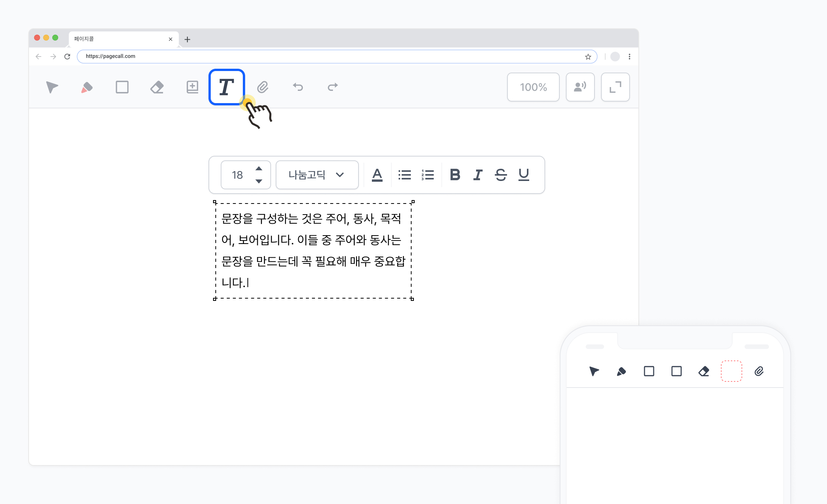Select the pen tool in phone toolbar
827x504 pixels.
tap(622, 371)
